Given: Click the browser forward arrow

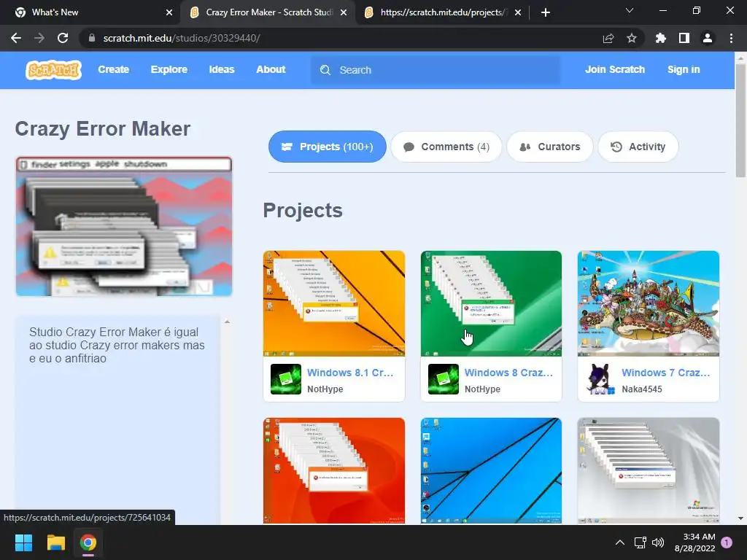Looking at the screenshot, I should pyautogui.click(x=39, y=38).
